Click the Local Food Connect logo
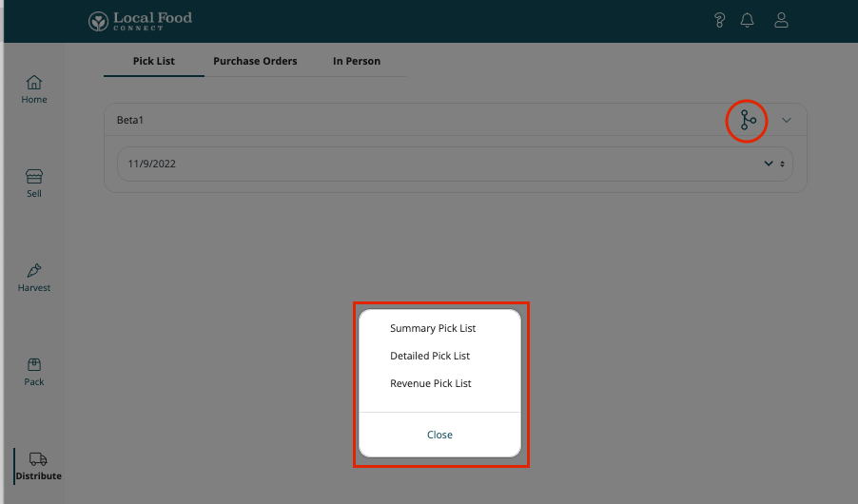Viewport: 858px width, 504px height. [x=139, y=21]
